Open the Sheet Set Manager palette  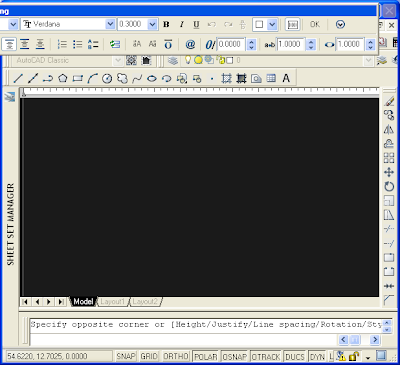click(x=11, y=224)
